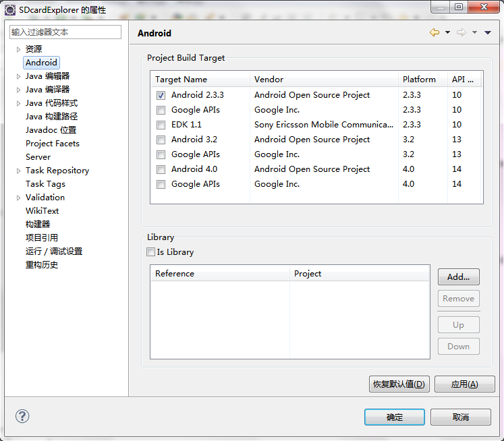The image size is (504, 441).
Task: Open the help question mark icon
Action: [x=22, y=416]
